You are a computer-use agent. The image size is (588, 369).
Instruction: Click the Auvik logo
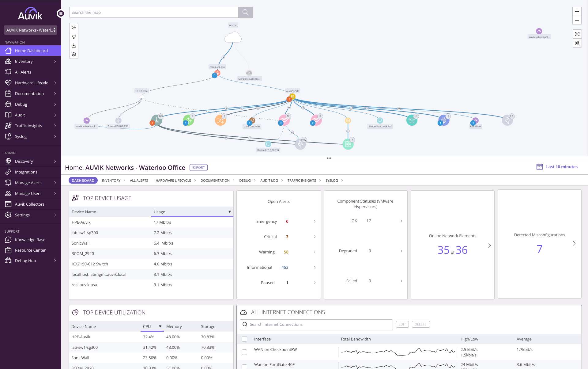click(x=30, y=14)
